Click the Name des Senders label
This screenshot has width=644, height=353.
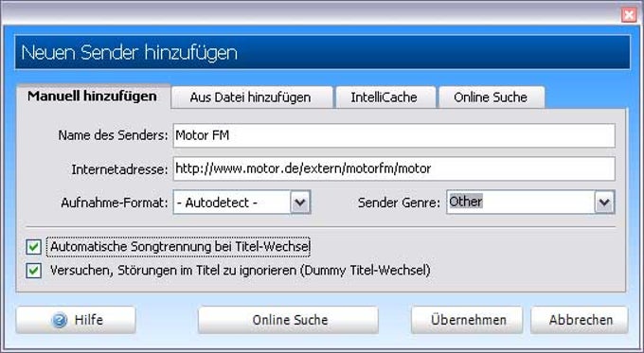click(x=113, y=135)
